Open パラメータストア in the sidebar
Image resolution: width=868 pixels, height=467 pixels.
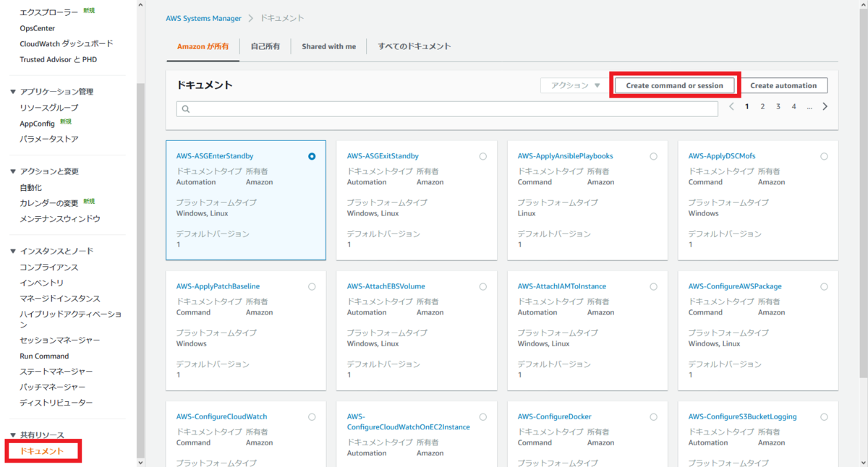click(x=48, y=139)
